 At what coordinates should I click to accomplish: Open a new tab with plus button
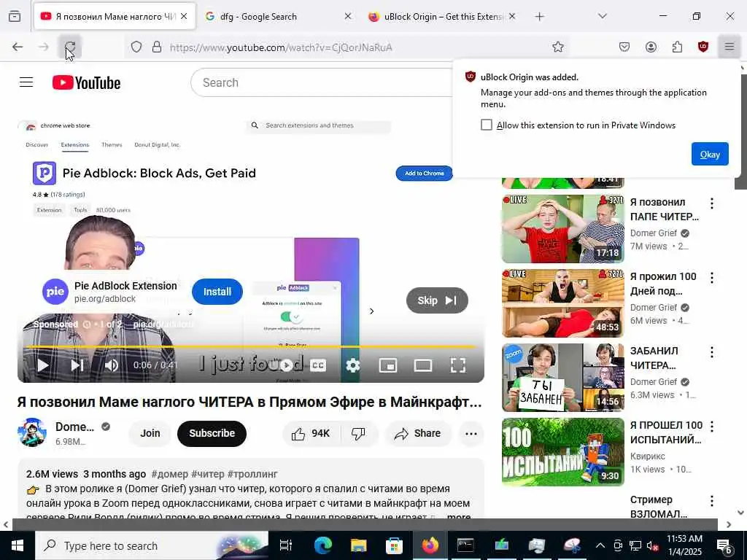coord(539,16)
